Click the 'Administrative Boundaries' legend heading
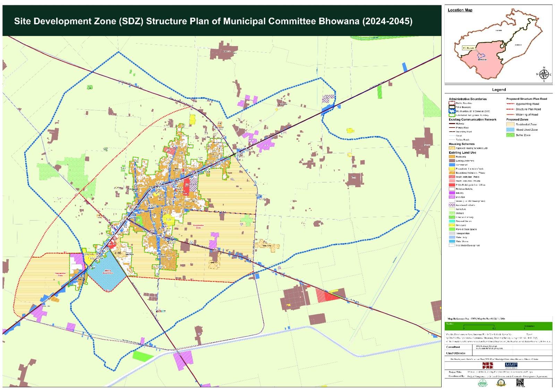The width and height of the screenshot is (555, 392). tap(468, 99)
